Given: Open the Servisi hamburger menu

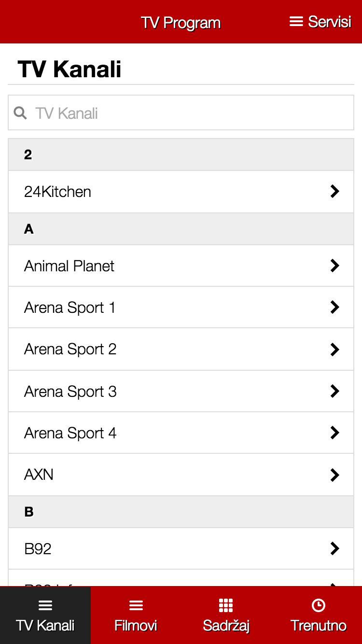Looking at the screenshot, I should (x=320, y=22).
